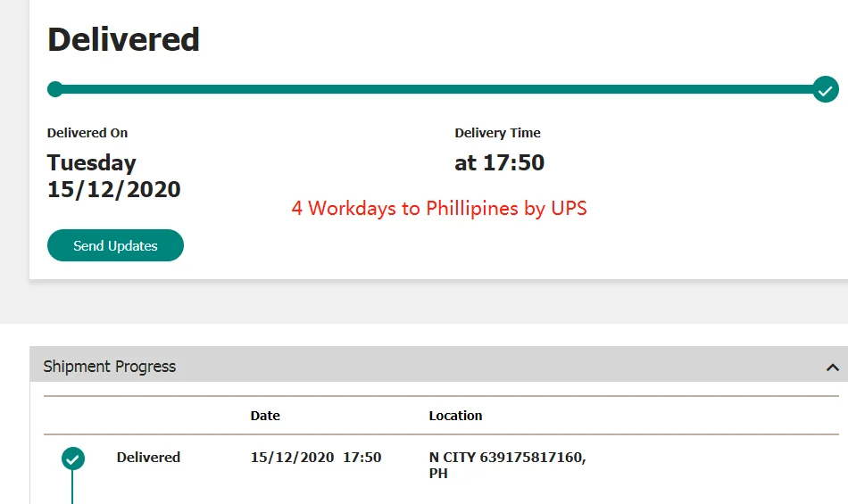Collapse the Shipment Progress section chevron
848x504 pixels.
tap(832, 367)
